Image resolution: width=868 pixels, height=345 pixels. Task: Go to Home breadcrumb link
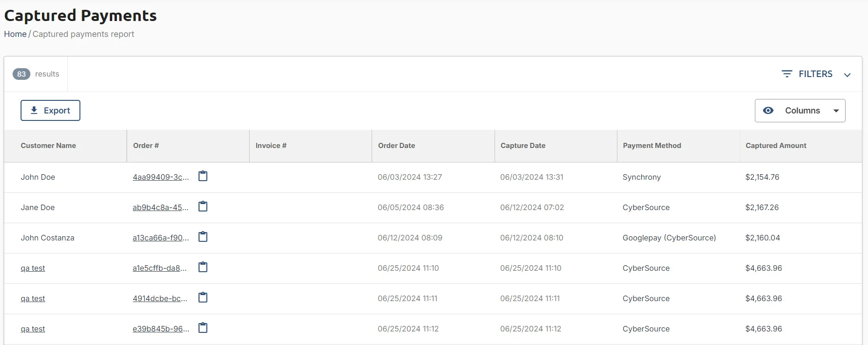15,34
